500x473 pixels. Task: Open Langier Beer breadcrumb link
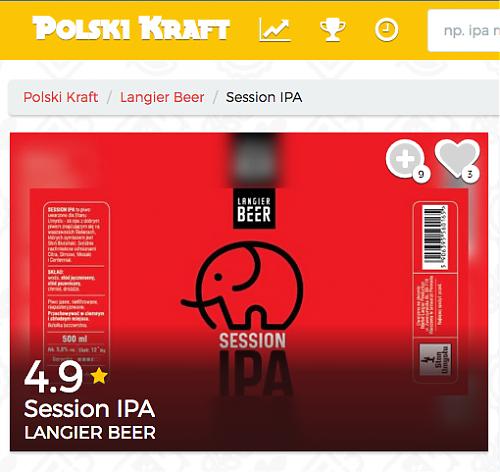coord(162,97)
